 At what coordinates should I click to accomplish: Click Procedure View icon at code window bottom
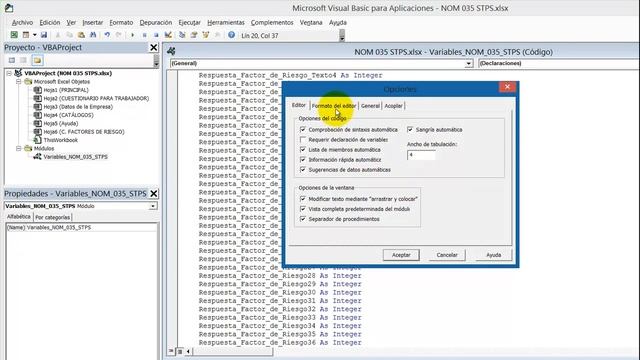171,351
